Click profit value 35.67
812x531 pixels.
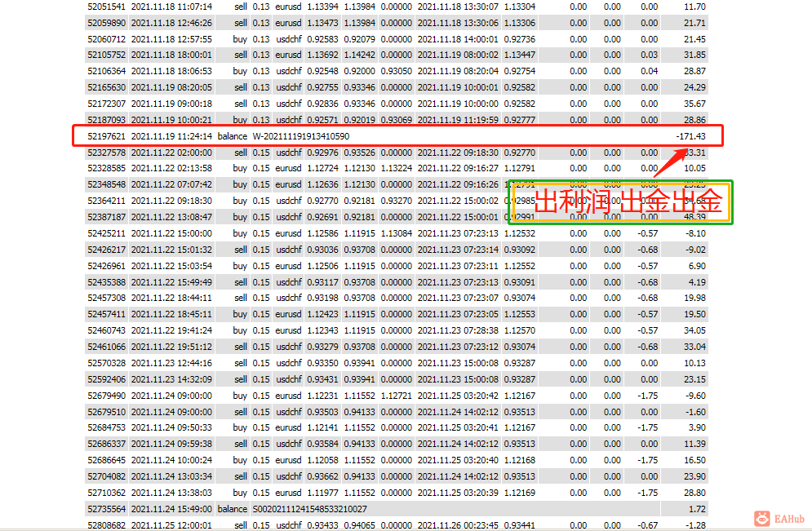(695, 104)
